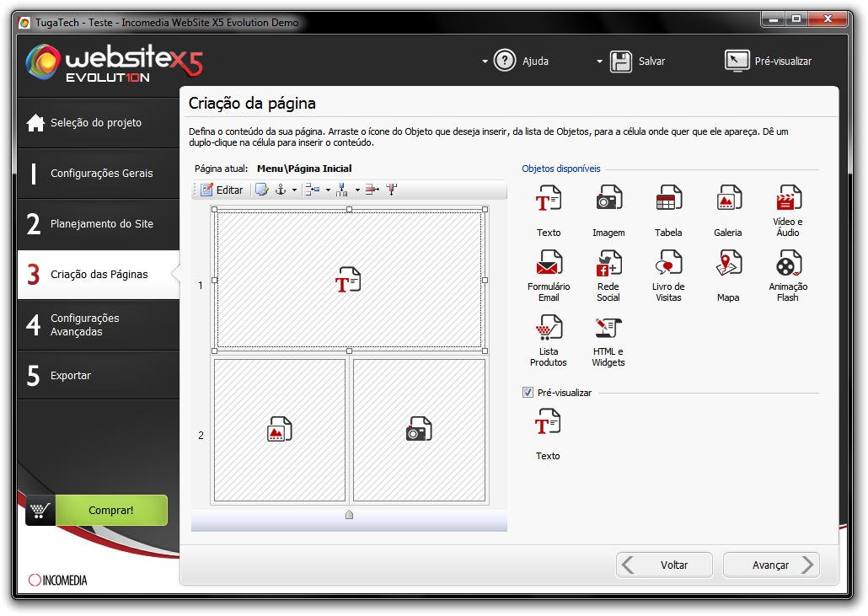Click the 'Criação da página' heading
868x616 pixels.
coord(252,104)
